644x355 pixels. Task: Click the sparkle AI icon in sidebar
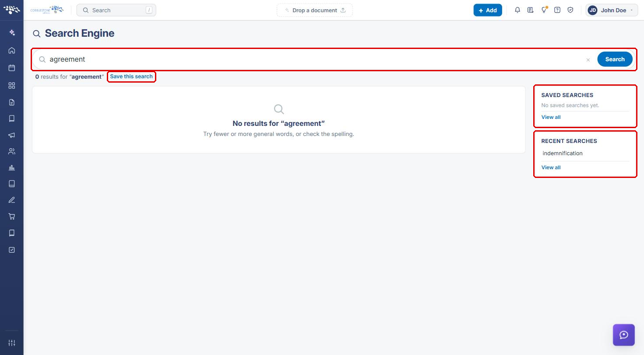coord(12,33)
